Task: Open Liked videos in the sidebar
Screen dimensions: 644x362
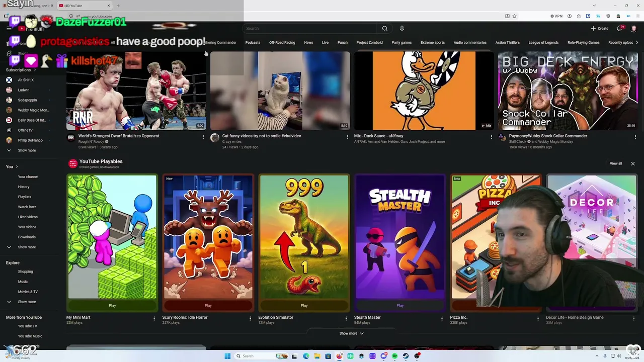Action: pyautogui.click(x=28, y=217)
